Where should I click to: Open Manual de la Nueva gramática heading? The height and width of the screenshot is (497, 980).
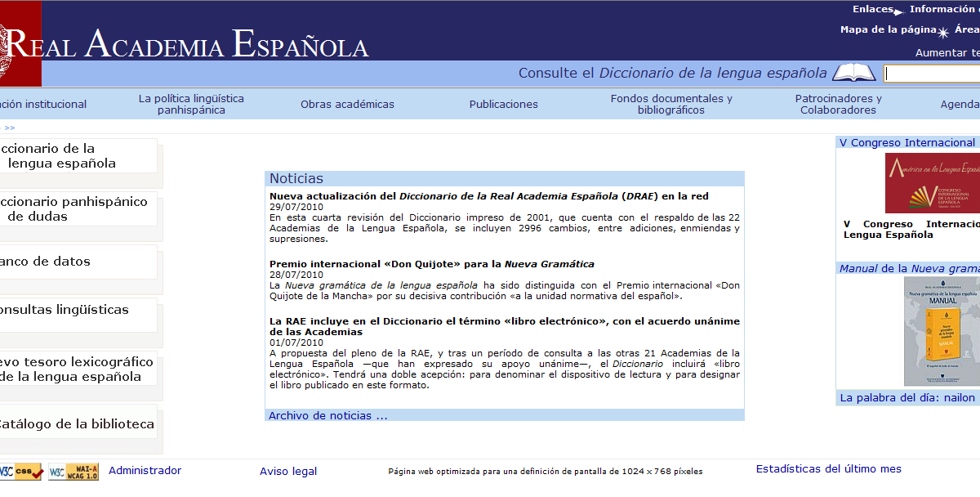[x=910, y=268]
